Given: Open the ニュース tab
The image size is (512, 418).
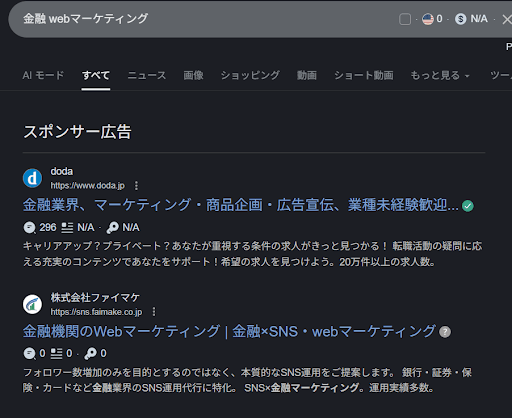Looking at the screenshot, I should point(147,75).
